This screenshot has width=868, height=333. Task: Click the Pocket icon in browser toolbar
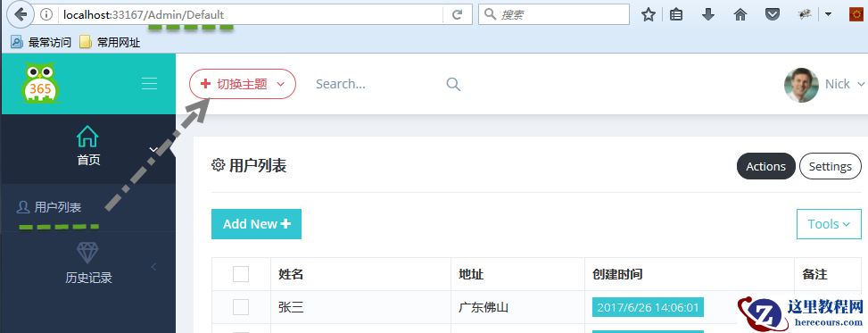[773, 15]
